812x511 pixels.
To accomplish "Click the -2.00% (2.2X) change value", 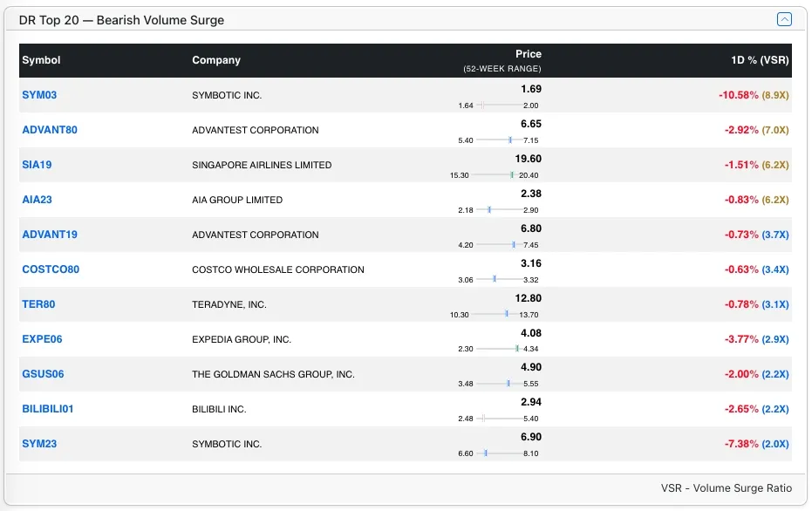I will point(756,374).
